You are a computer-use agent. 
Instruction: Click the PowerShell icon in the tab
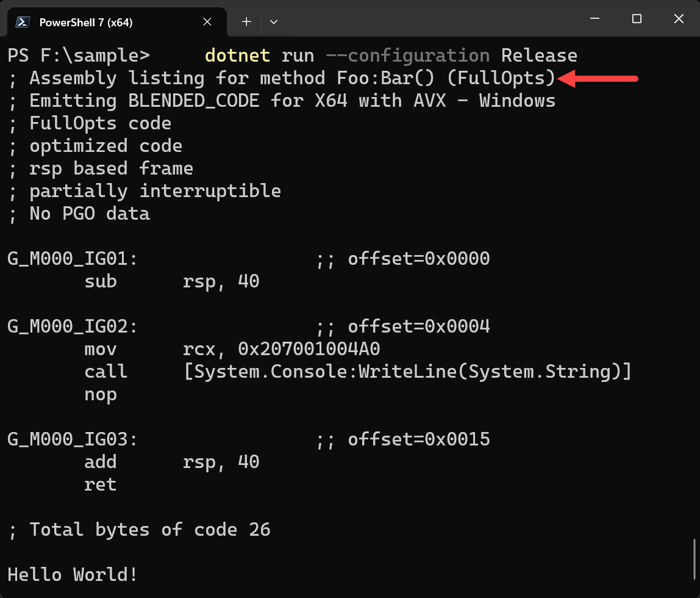(x=23, y=22)
